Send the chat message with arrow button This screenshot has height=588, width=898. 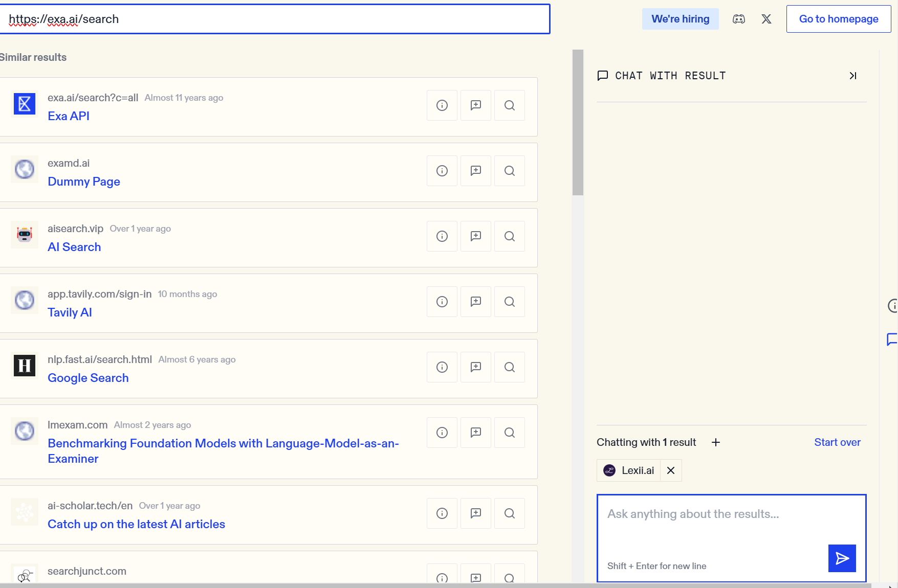coord(842,558)
